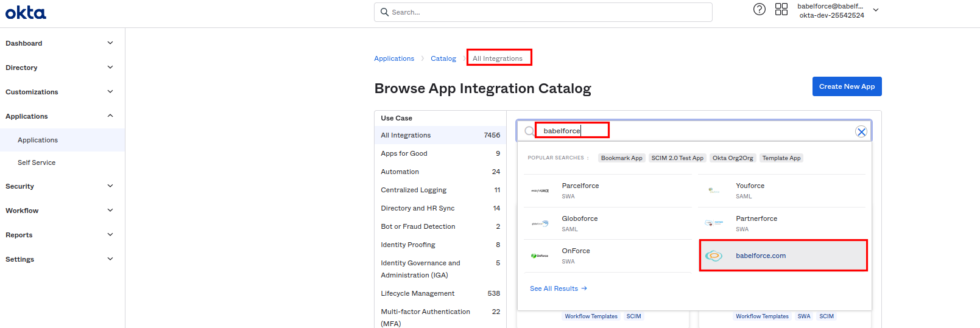Click the catalog search magnifier icon

coord(529,131)
